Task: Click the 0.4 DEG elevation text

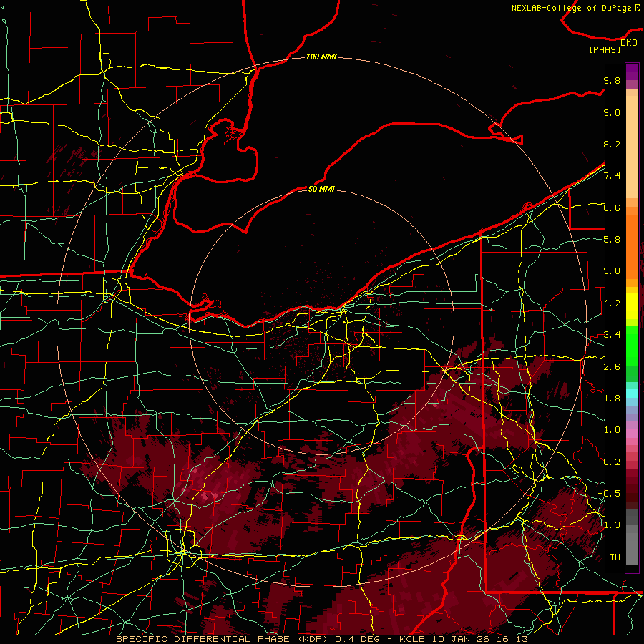Action: 357,639
